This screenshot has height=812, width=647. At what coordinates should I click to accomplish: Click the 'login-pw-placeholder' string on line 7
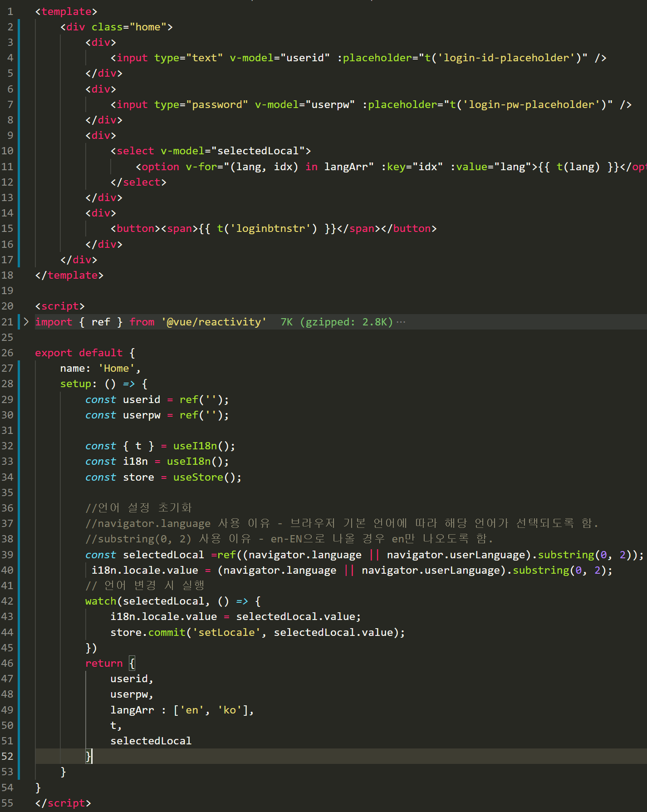pos(534,104)
